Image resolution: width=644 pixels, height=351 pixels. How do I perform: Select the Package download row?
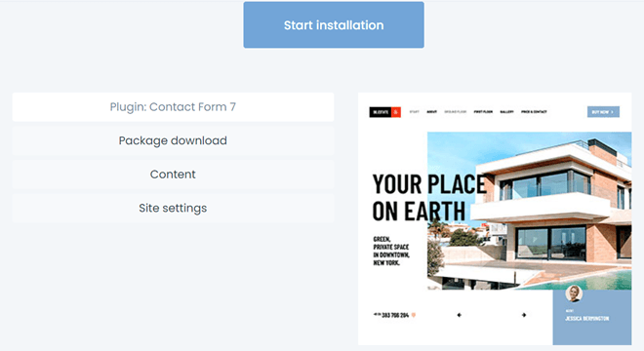point(173,140)
